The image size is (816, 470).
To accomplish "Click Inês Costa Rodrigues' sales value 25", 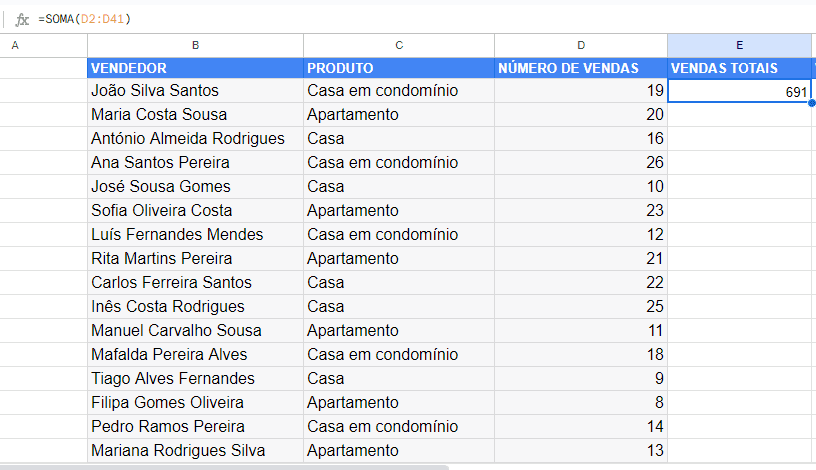I will tap(581, 307).
